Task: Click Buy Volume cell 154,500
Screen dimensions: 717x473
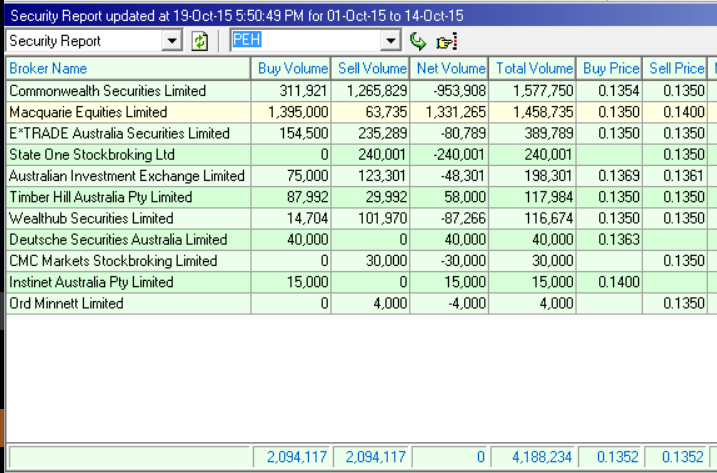Action: point(291,133)
